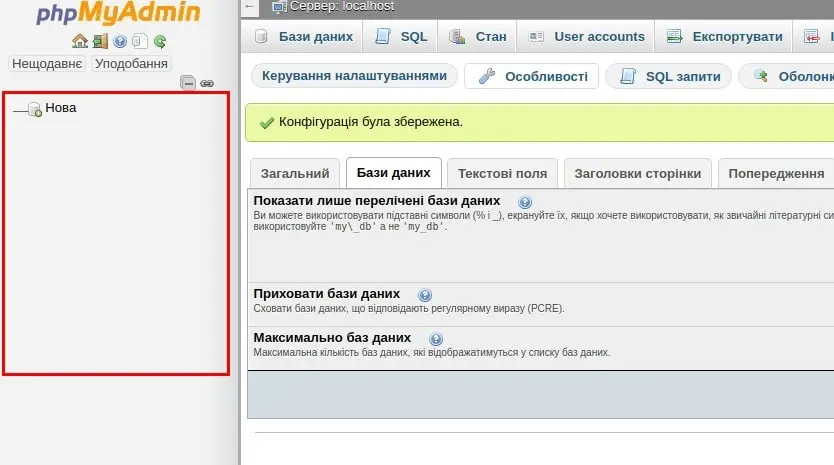The width and height of the screenshot is (834, 465).
Task: Click the new database icon beside Нова
Action: [x=35, y=109]
